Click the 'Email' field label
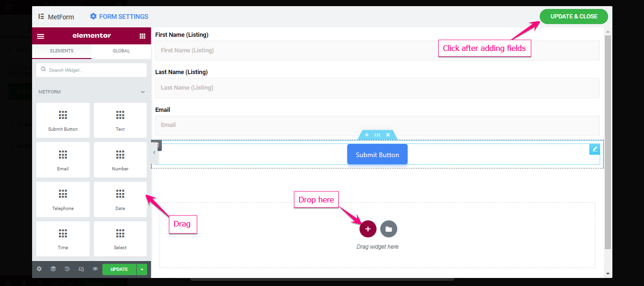Screen dimensions: 644x286 (163, 109)
